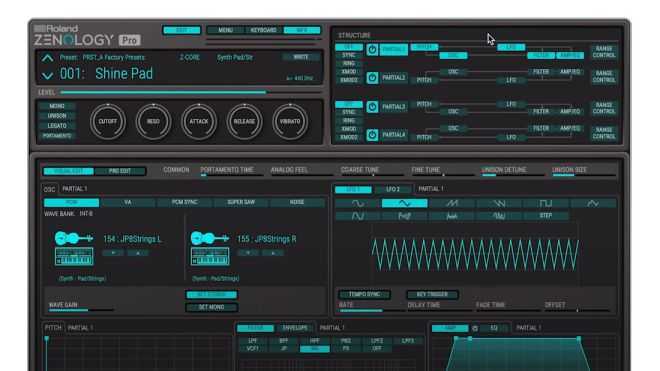
Task: Open the Synth Pad/Str category selector
Action: tap(235, 57)
